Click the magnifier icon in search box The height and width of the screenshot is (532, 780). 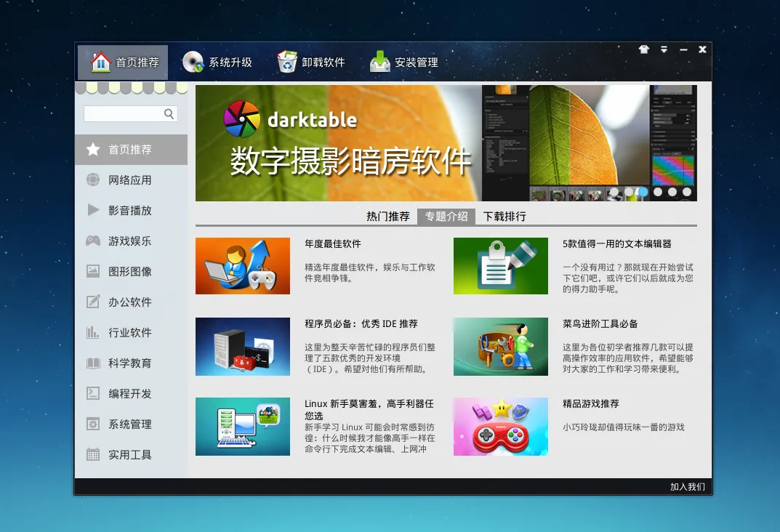pos(169,113)
